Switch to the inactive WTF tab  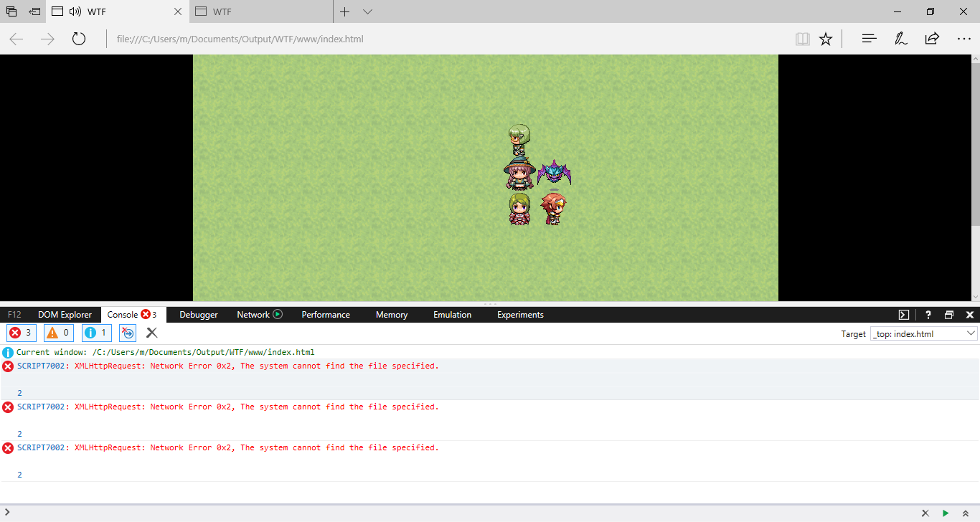[x=262, y=11]
